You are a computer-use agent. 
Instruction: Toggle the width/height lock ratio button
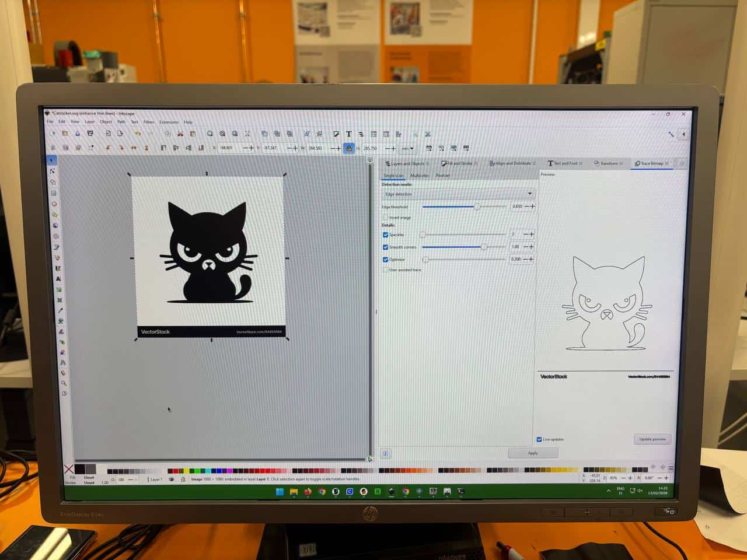349,148
